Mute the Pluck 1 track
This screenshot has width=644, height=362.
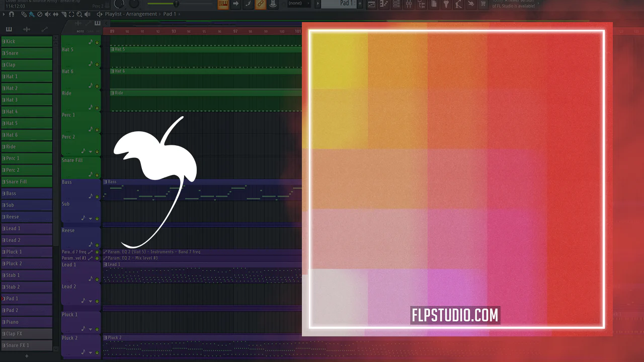(x=97, y=329)
